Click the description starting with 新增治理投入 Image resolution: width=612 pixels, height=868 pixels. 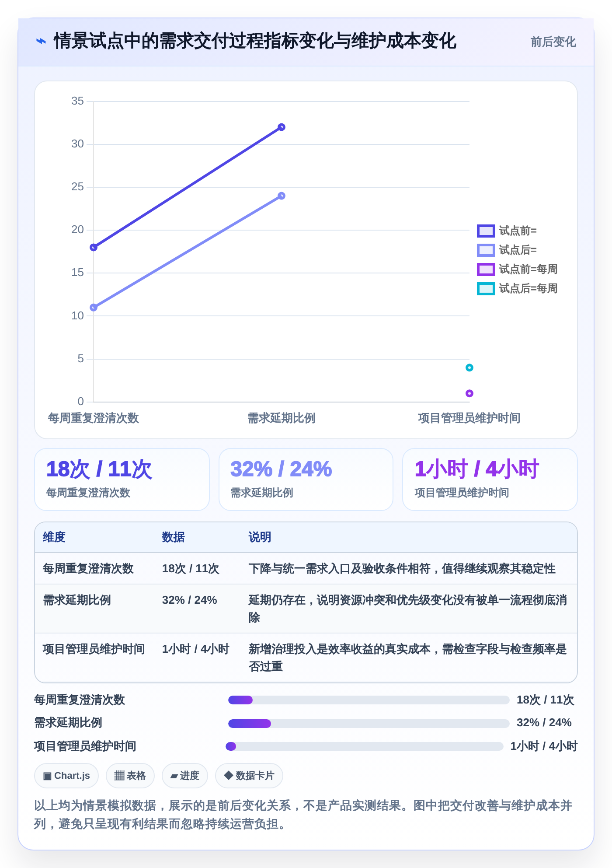click(x=408, y=658)
